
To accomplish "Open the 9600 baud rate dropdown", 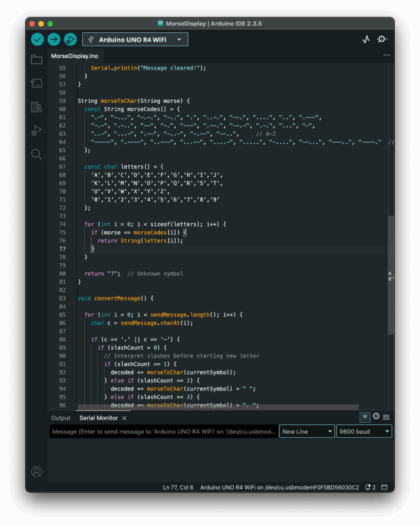I will pyautogui.click(x=364, y=431).
